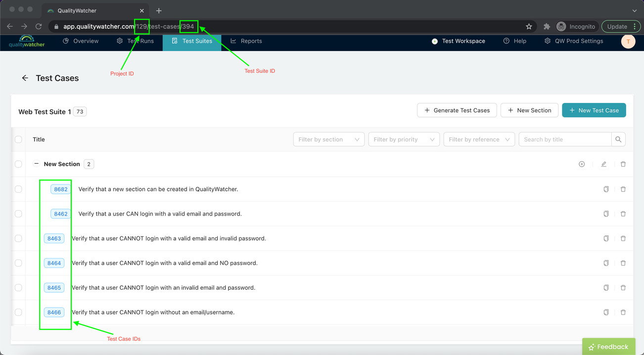This screenshot has height=355, width=644.
Task: Delete test case 8463
Action: click(623, 238)
